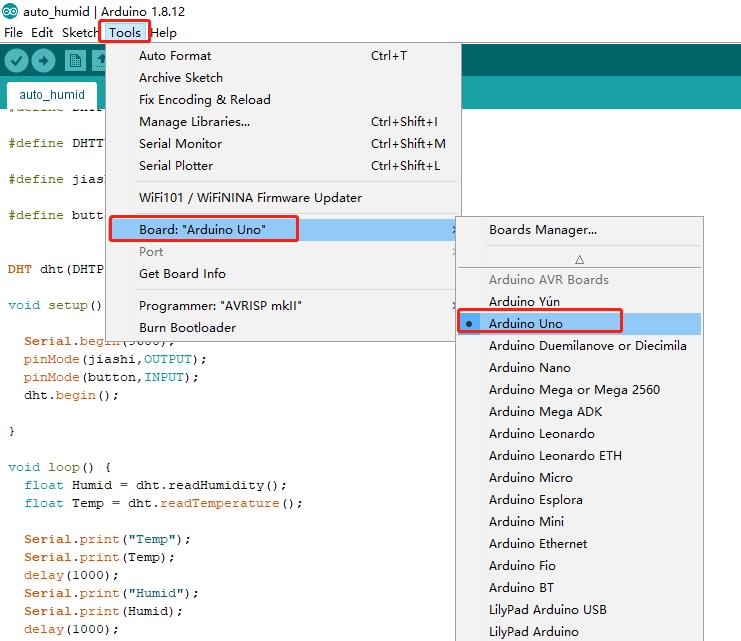This screenshot has height=641, width=741.
Task: Open the Serial Monitor
Action: (180, 143)
